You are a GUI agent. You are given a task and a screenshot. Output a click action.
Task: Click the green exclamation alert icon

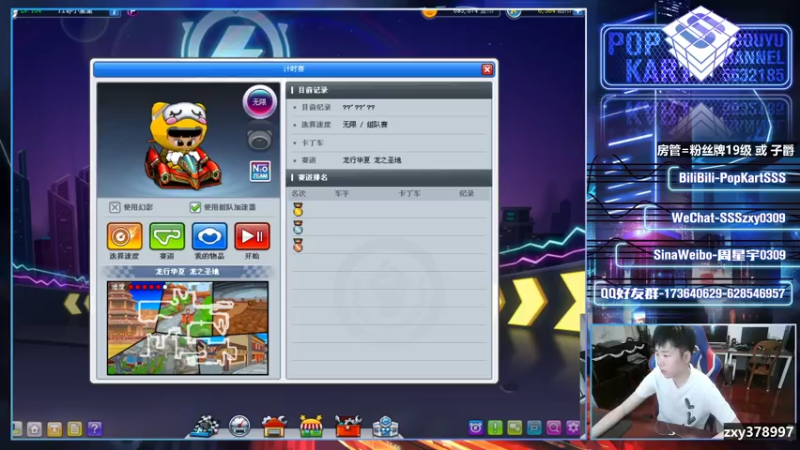click(x=495, y=428)
